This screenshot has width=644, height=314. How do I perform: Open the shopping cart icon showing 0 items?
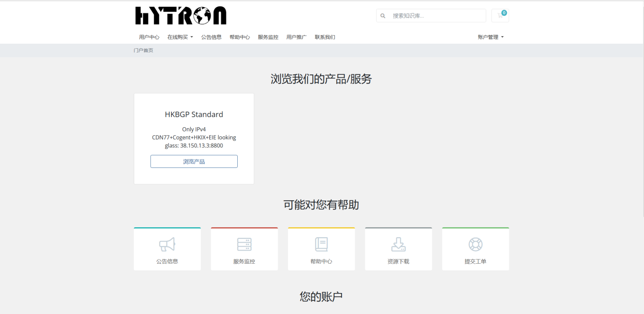point(500,16)
